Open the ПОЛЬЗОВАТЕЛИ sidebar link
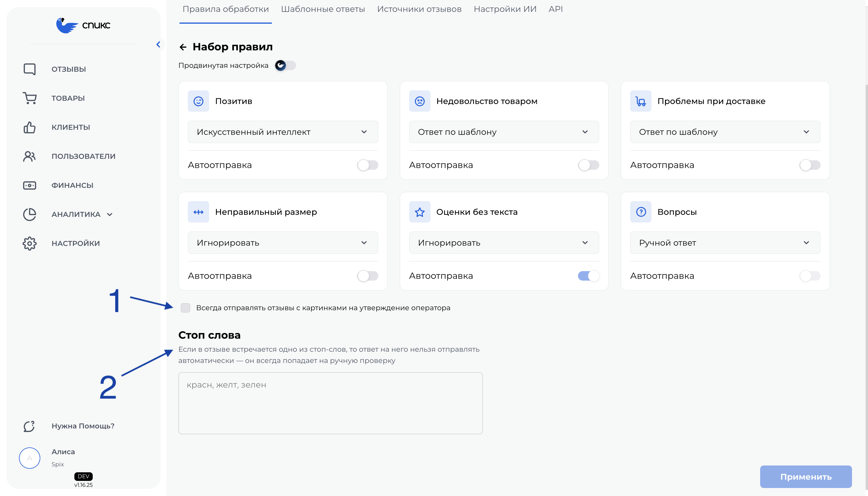The width and height of the screenshot is (868, 496). click(84, 156)
